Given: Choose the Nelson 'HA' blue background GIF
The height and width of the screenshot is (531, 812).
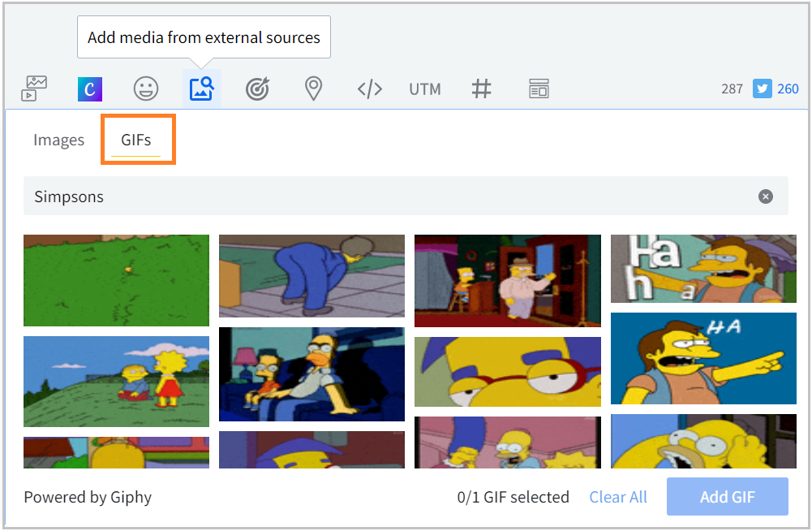Looking at the screenshot, I should 703,358.
